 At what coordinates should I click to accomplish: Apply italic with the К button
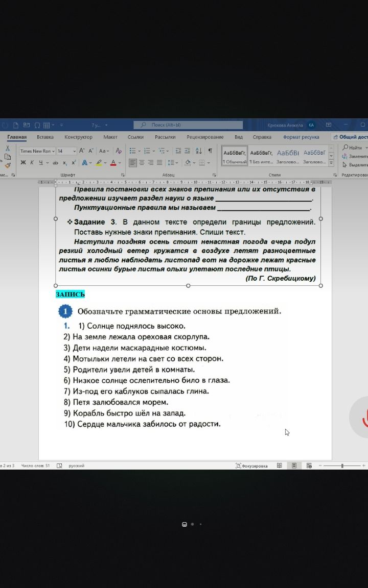click(x=32, y=162)
